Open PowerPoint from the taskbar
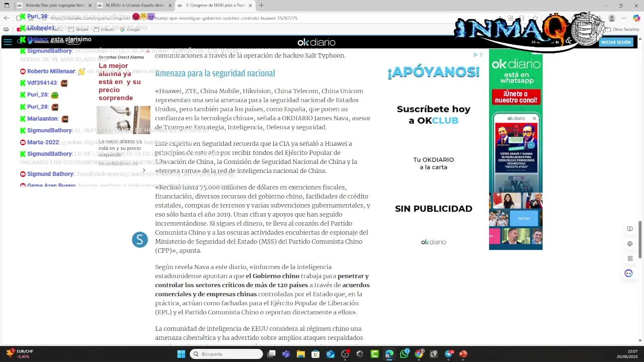The width and height of the screenshot is (644, 362). [x=463, y=354]
